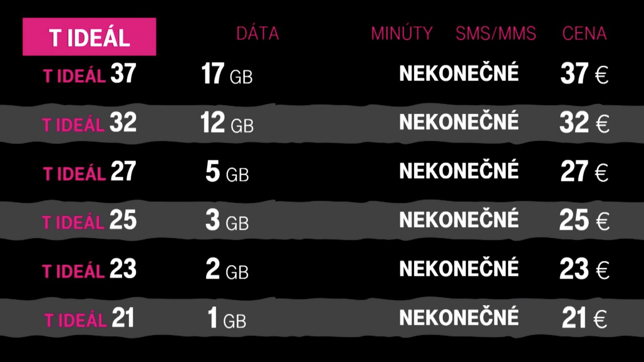This screenshot has width=644, height=362.
Task: Click the CENA column header
Action: pyautogui.click(x=584, y=34)
